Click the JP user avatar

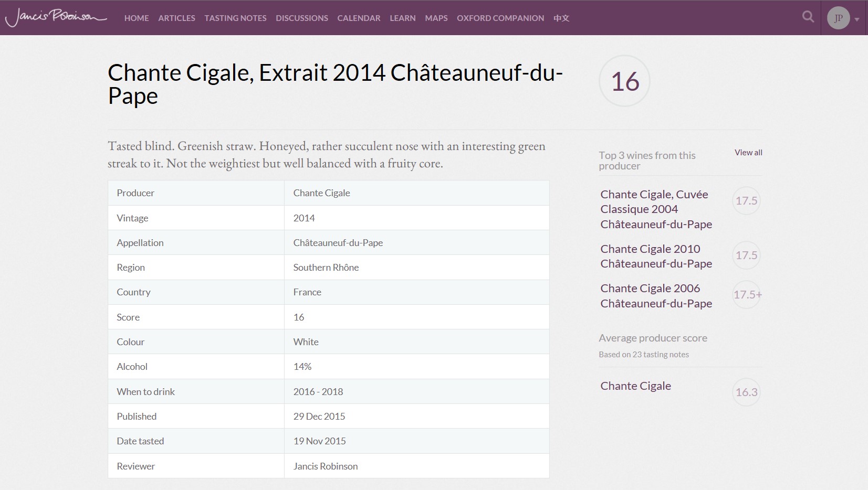(x=838, y=18)
